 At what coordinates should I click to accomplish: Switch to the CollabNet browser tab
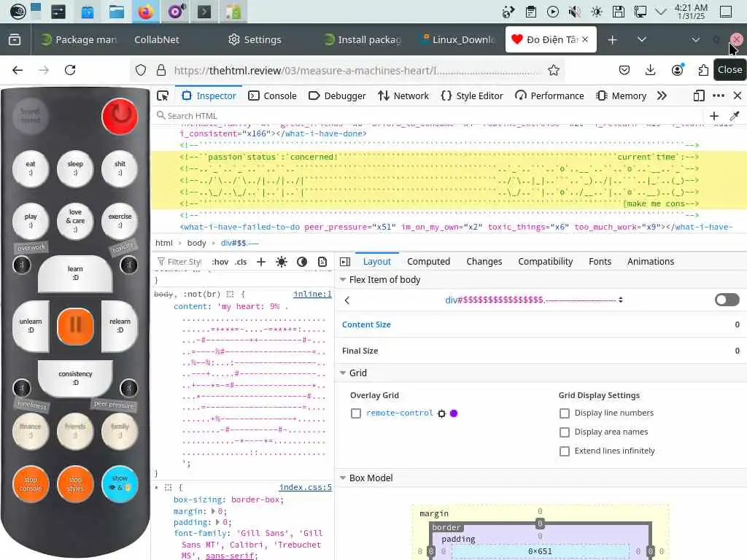point(157,40)
